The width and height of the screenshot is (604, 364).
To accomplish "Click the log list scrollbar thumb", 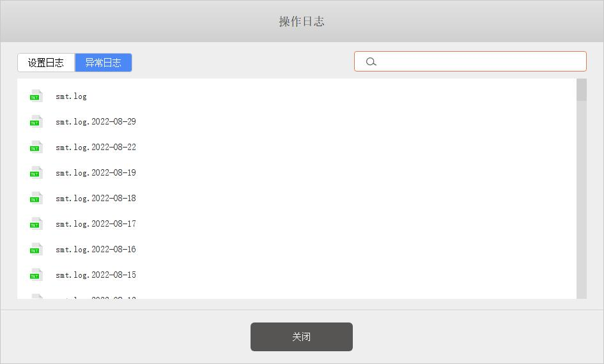I will pyautogui.click(x=581, y=90).
